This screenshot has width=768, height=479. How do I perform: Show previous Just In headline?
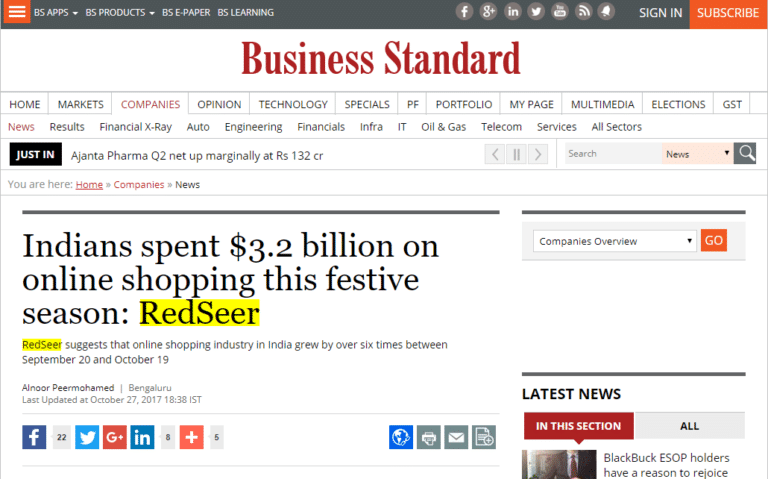495,154
